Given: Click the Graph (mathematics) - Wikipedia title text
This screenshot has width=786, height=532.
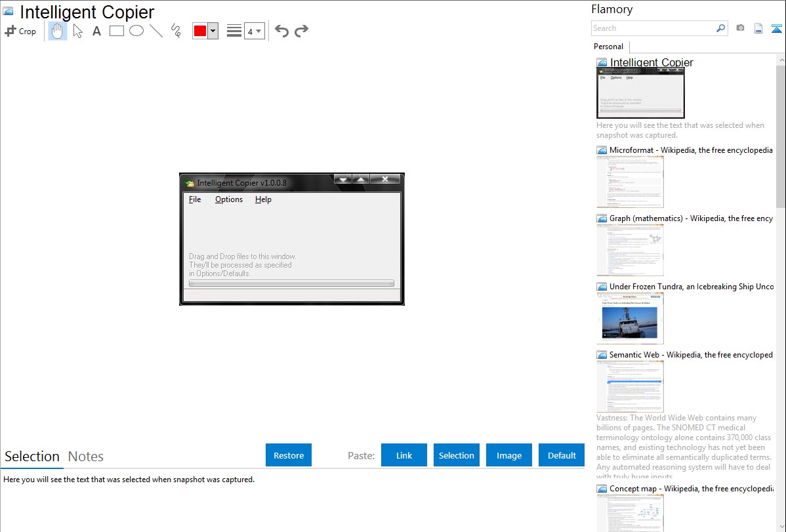Looking at the screenshot, I should (x=691, y=218).
